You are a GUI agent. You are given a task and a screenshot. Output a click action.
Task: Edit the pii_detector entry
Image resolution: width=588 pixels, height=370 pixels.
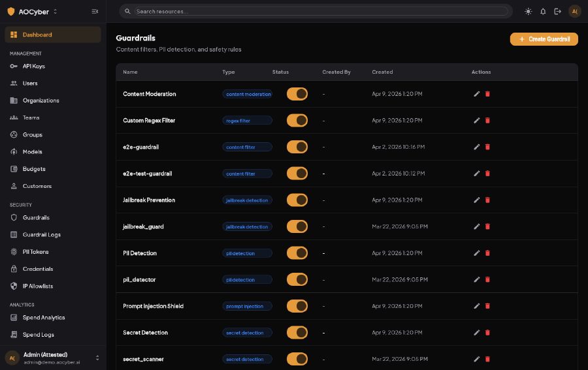477,280
